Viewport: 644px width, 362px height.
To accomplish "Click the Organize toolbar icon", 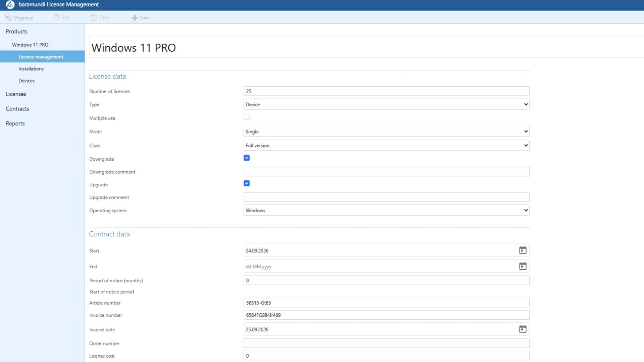I will click(8, 18).
